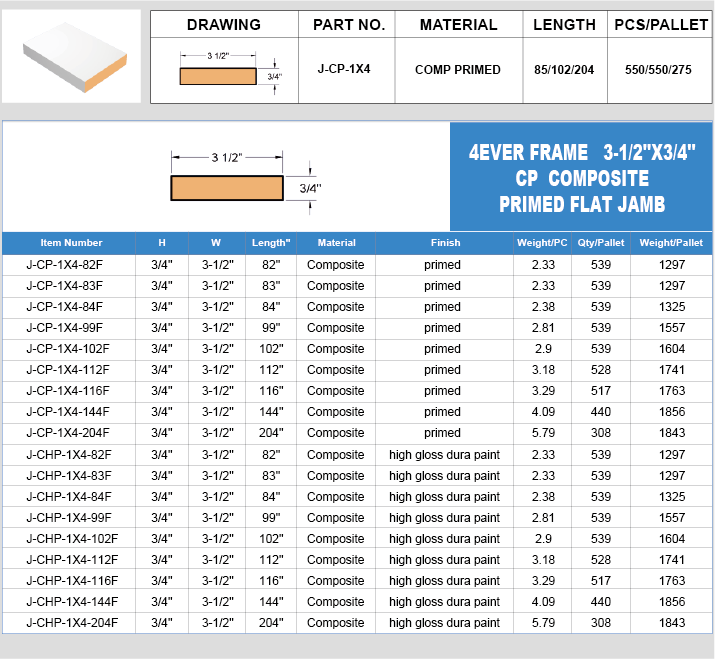Screen dimensions: 715x659
Task: Click the MATERIAL header in the top table
Action: (458, 25)
